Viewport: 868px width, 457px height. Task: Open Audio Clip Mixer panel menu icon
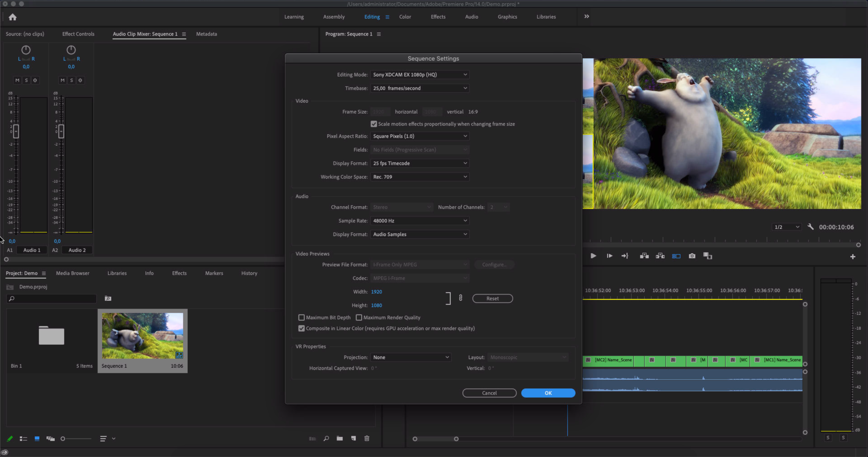click(184, 34)
